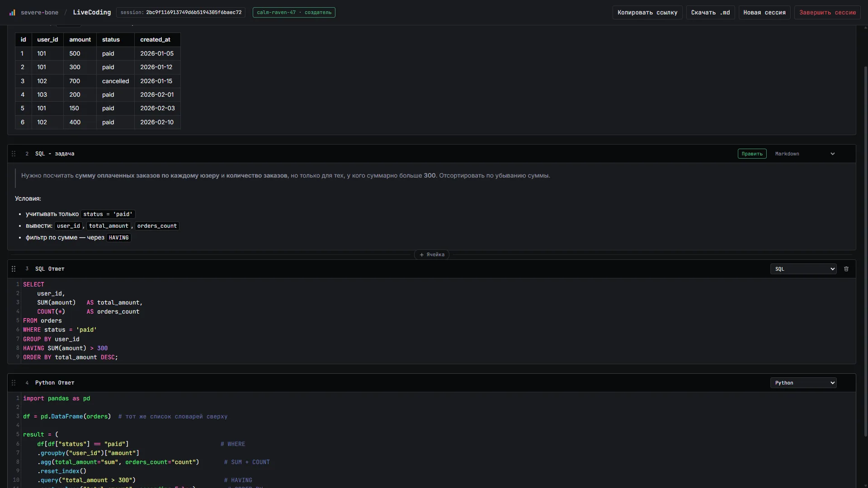The width and height of the screenshot is (868, 488).
Task: End the session with Завершить сессию
Action: [x=827, y=13]
